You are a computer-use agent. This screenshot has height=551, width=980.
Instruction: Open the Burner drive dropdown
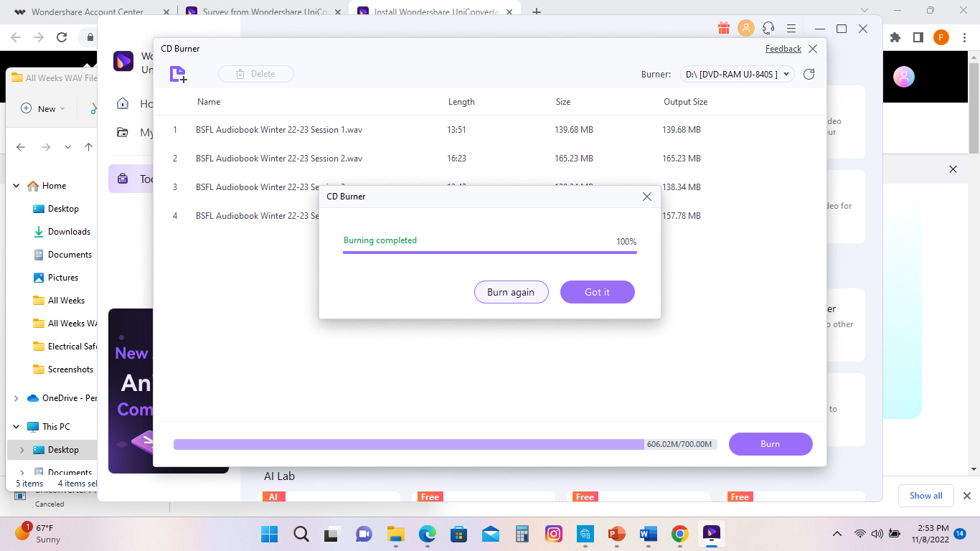pyautogui.click(x=737, y=74)
